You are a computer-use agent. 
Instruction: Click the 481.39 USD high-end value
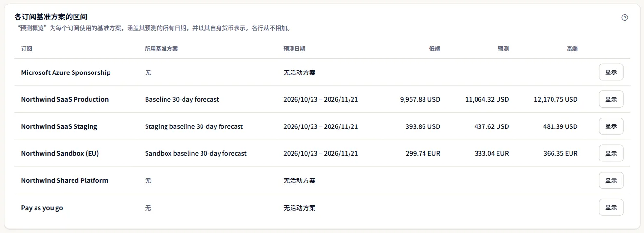pos(560,126)
